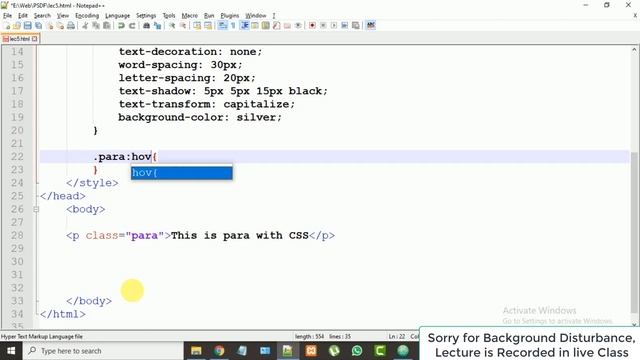Click line number 22 in the margin

point(17,157)
